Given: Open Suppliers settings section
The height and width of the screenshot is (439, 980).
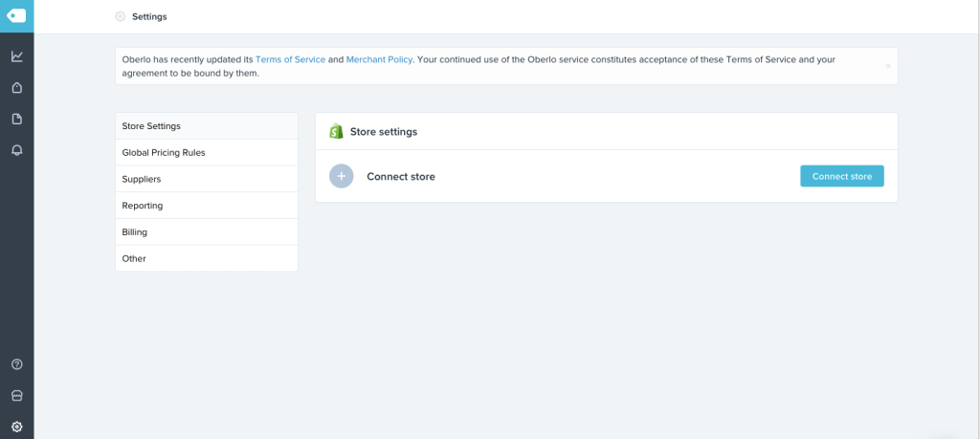Looking at the screenshot, I should (x=207, y=179).
